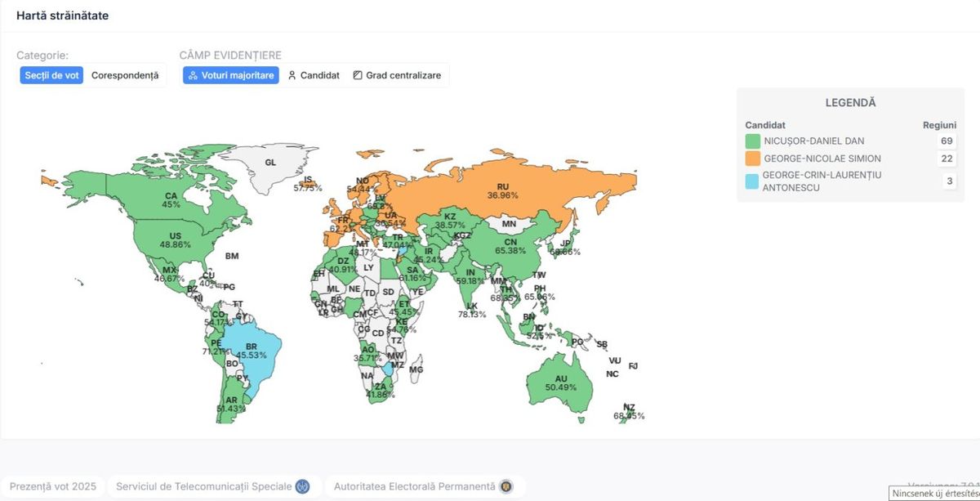The image size is (980, 501).
Task: Click the green Nicușor-Daniel Dan legend swatch
Action: (752, 141)
